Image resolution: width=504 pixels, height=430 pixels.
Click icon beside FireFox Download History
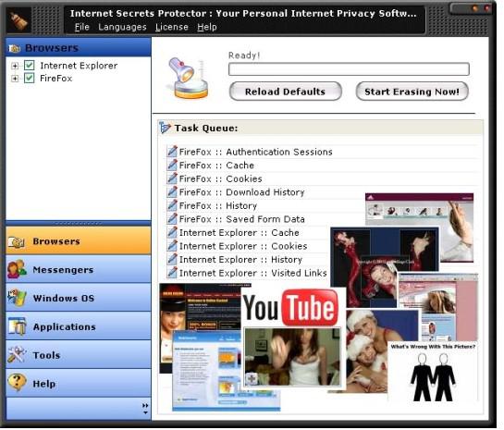(172, 191)
